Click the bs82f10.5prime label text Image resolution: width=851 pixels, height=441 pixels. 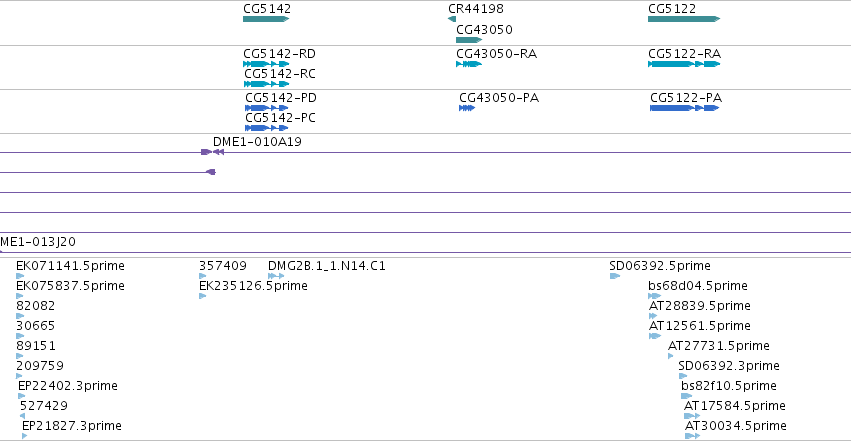pyautogui.click(x=729, y=386)
